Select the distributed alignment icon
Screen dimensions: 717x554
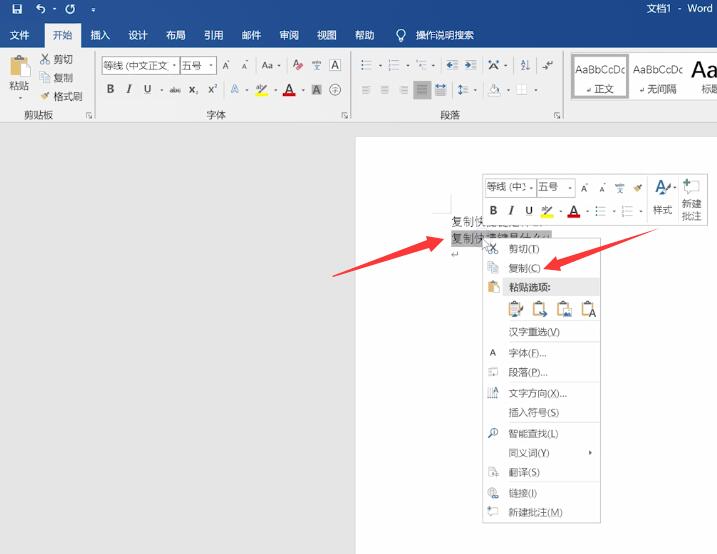(441, 90)
